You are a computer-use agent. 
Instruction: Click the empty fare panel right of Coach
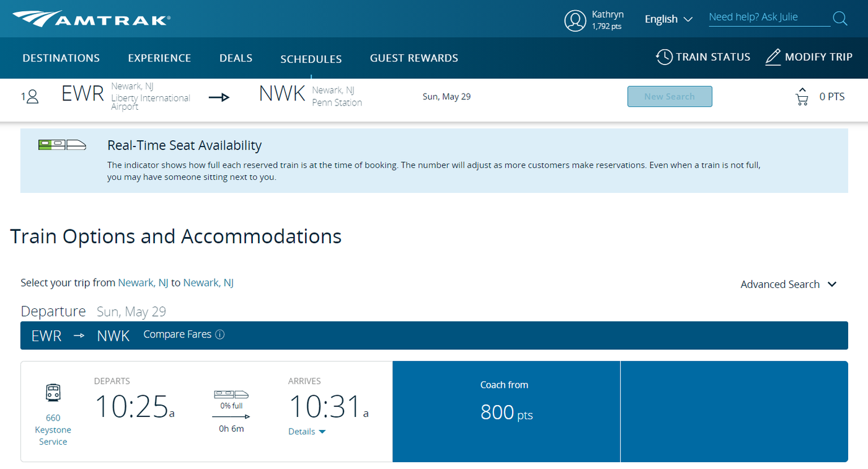734,411
